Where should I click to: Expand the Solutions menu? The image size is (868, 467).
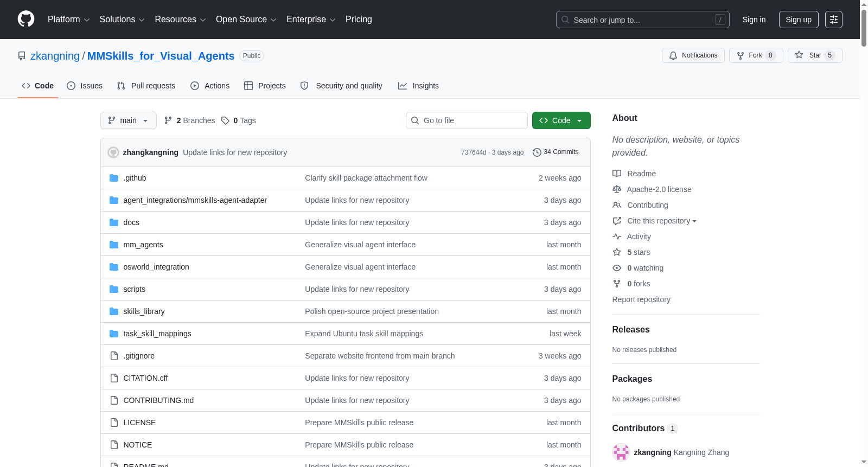coord(122,20)
